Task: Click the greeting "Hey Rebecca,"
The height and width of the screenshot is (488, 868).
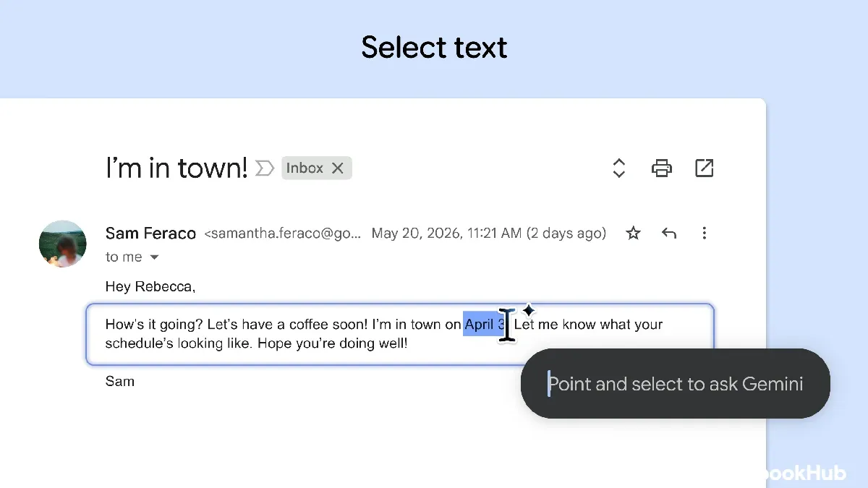Action: [150, 287]
